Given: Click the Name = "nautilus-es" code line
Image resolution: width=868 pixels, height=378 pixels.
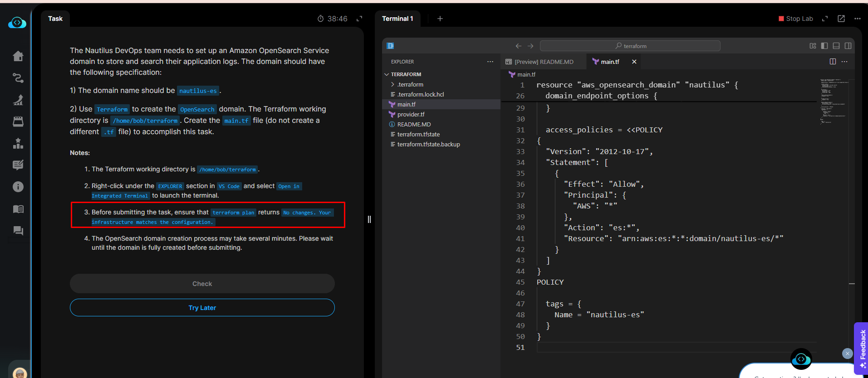Looking at the screenshot, I should [x=599, y=315].
